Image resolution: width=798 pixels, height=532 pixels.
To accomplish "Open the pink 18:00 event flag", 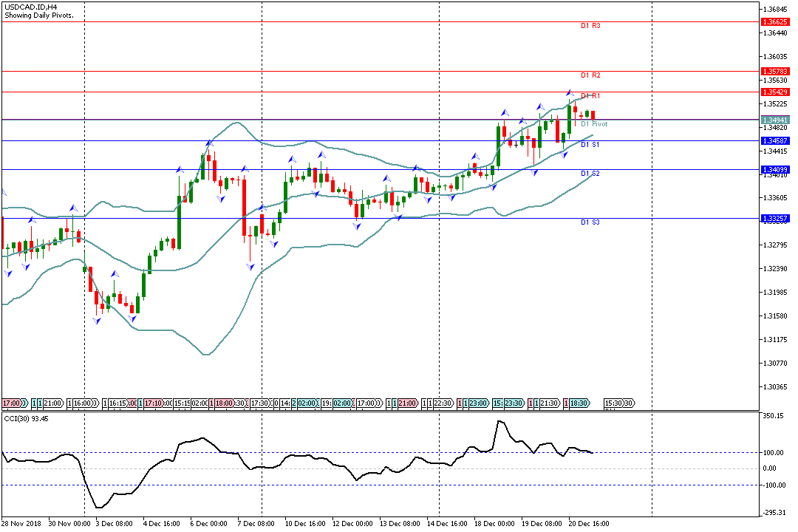I will 223,403.
